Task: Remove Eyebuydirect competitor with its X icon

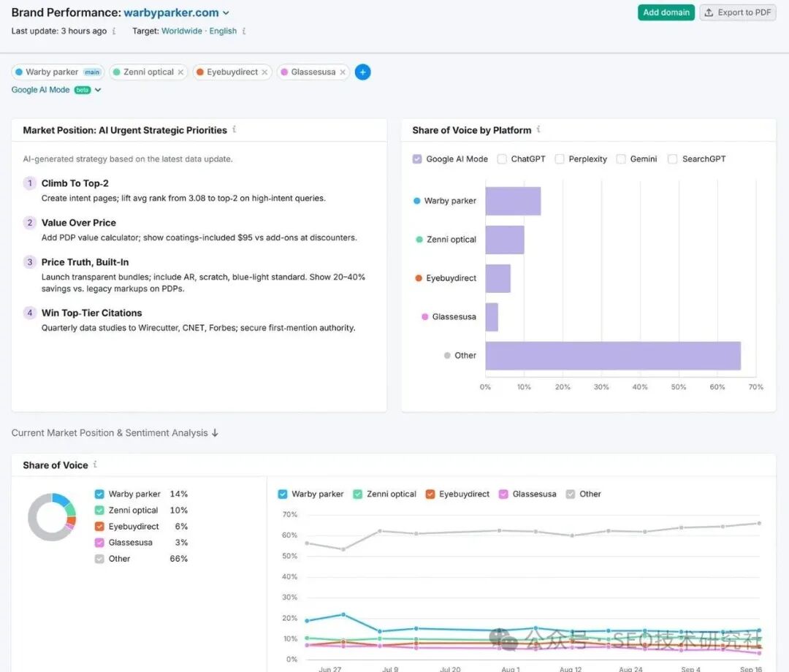Action: click(264, 72)
